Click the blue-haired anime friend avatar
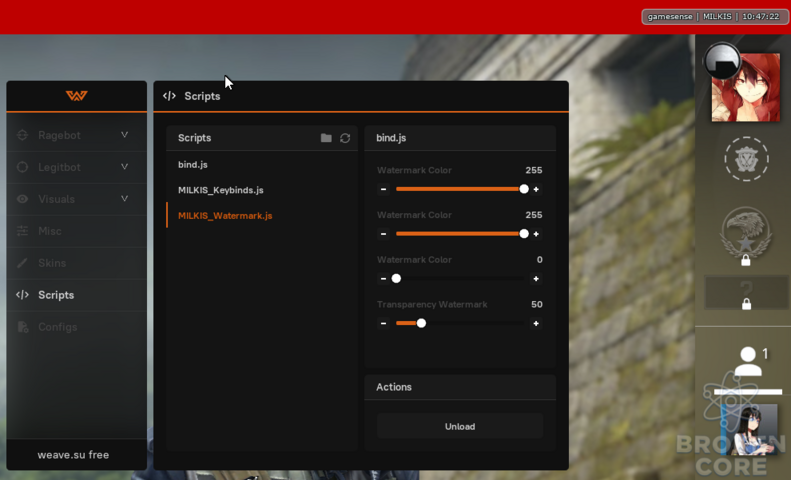This screenshot has height=480, width=791. pos(750,430)
